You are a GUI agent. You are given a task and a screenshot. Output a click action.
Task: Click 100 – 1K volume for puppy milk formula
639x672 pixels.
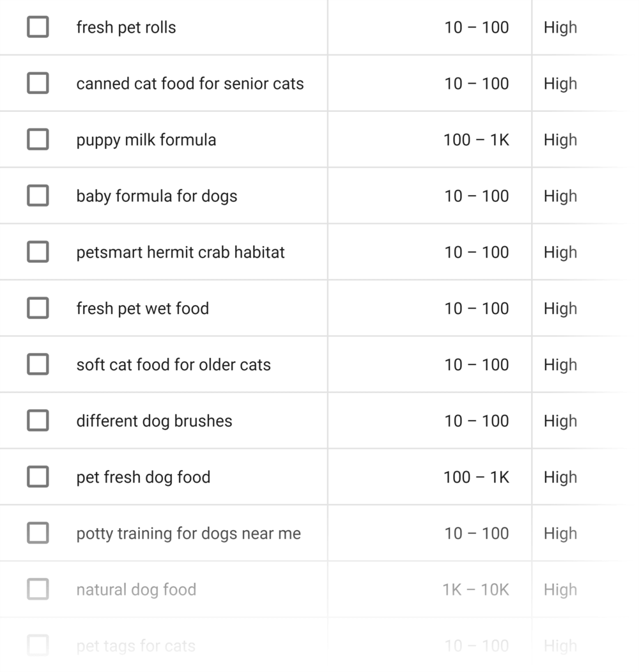476,140
